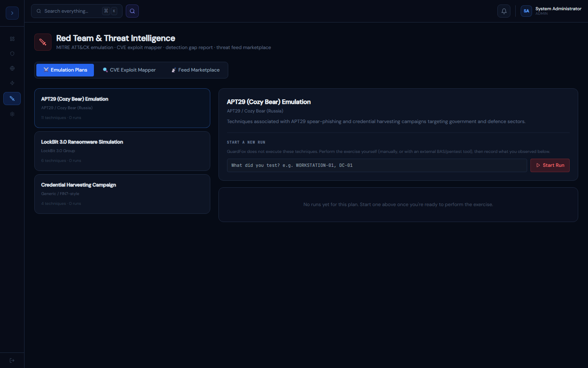Click the What did you test input field
The image size is (588, 368).
click(377, 165)
